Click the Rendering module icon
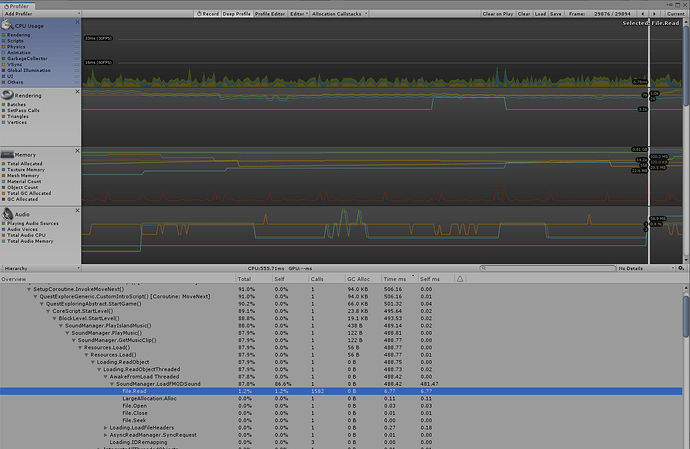Image resolution: width=690 pixels, height=449 pixels. (x=7, y=95)
